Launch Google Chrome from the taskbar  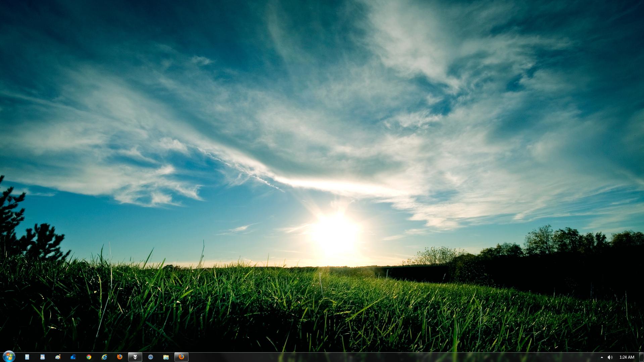[89, 357]
